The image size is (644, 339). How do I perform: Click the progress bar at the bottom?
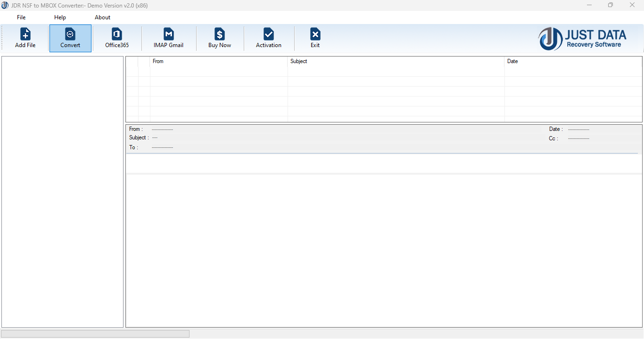tap(95, 334)
